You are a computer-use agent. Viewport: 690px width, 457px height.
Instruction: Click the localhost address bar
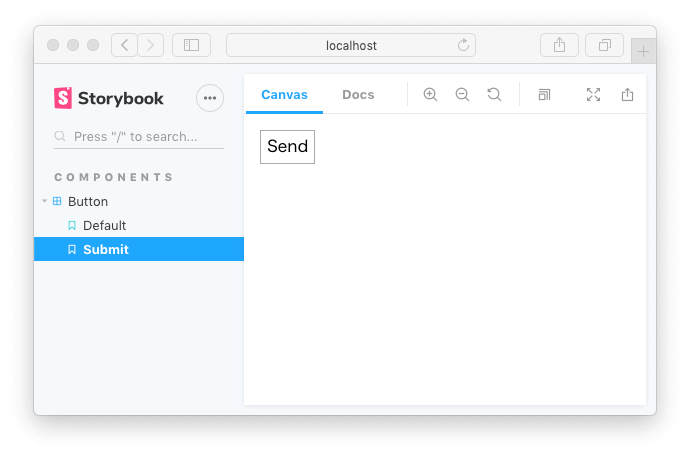(x=351, y=45)
